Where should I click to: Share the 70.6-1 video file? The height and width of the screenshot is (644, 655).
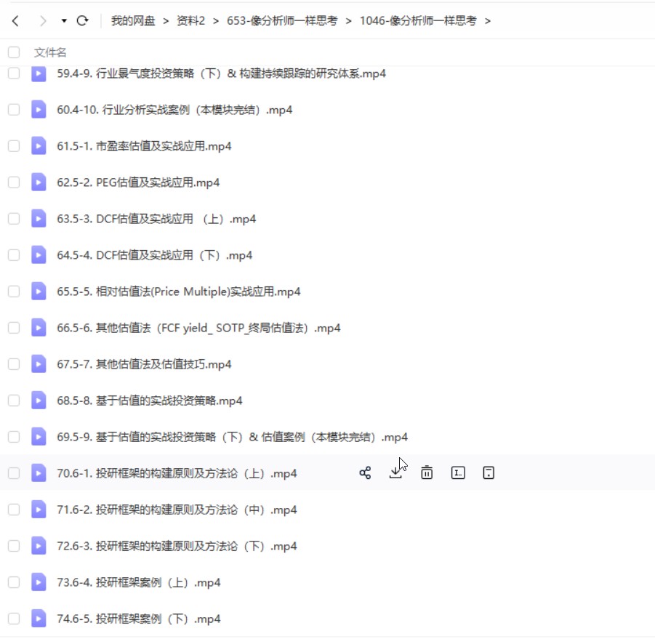click(365, 472)
